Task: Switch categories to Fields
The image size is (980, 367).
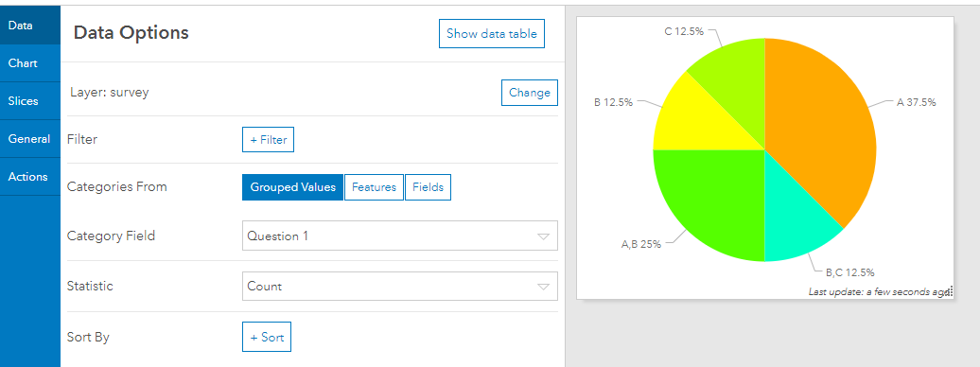Action: [428, 187]
